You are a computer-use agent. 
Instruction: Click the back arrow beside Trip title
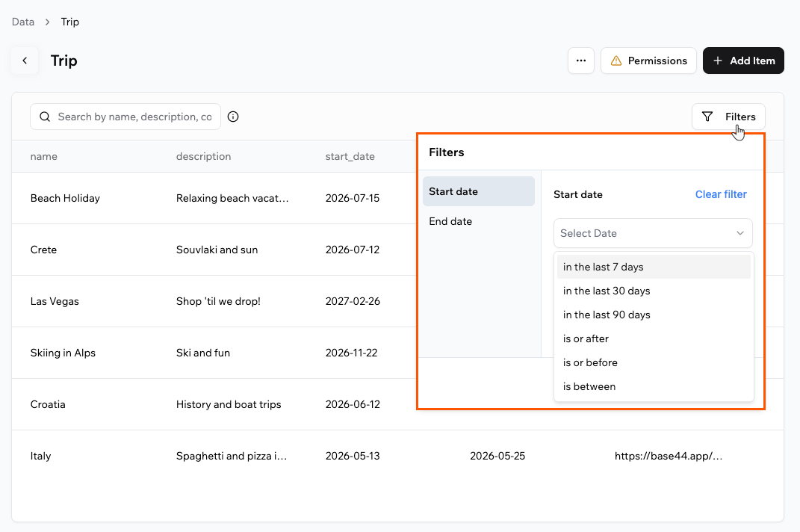click(25, 61)
